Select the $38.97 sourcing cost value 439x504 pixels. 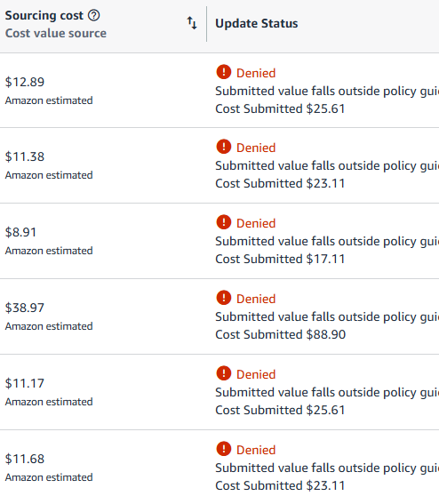pyautogui.click(x=25, y=308)
